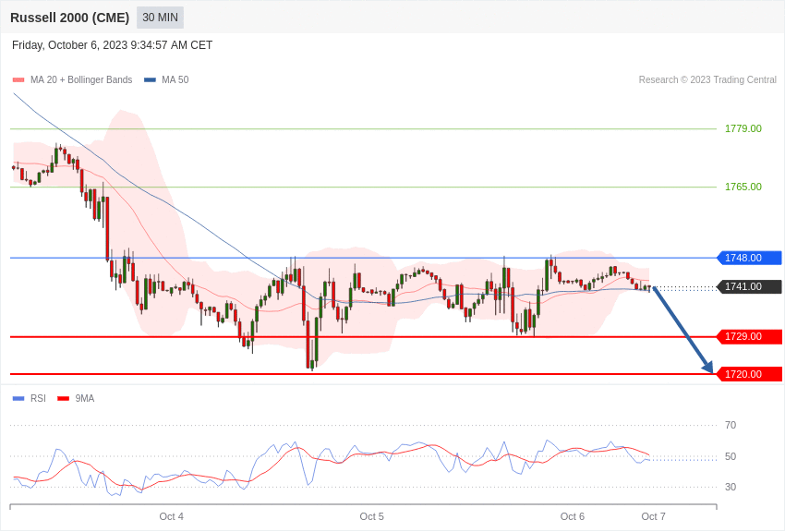Click the blue downward arrow tip
Image resolution: width=785 pixels, height=532 pixels.
[x=709, y=369]
